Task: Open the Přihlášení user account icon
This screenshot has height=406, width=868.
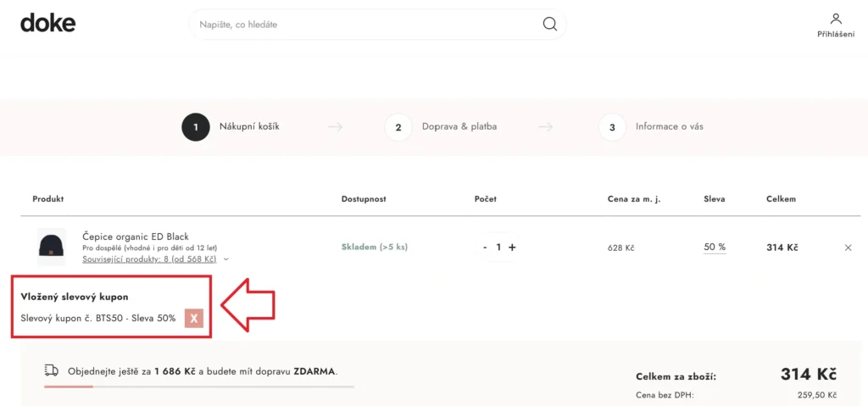Action: 835,19
